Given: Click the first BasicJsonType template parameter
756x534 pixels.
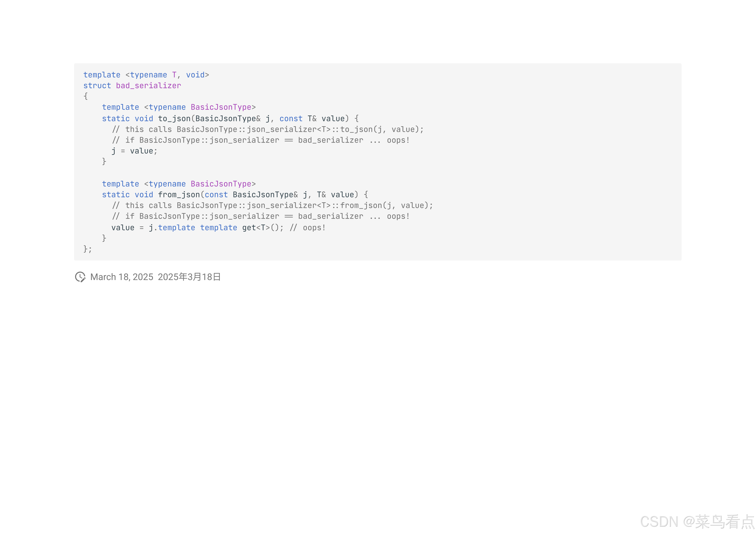Looking at the screenshot, I should coord(221,107).
